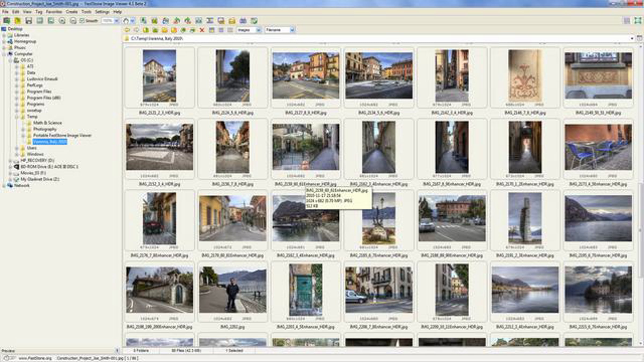The image size is (644, 362).
Task: Select the teal green door thumbnail
Action: [306, 290]
